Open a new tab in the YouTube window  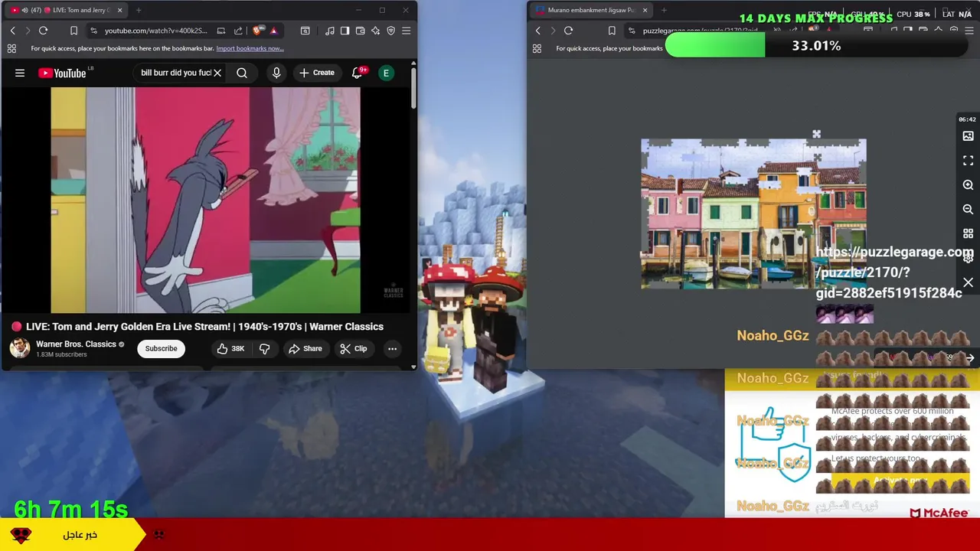(139, 10)
